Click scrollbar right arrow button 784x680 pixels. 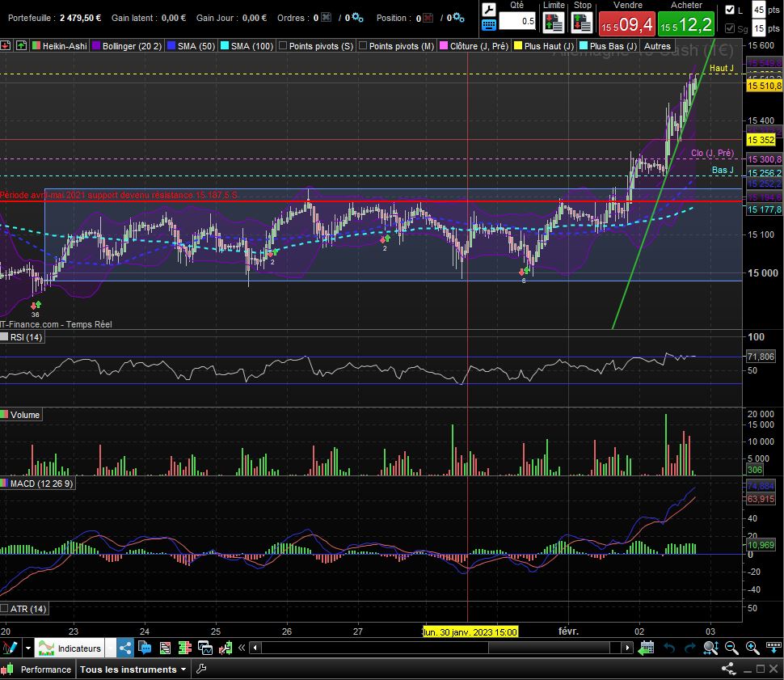(x=627, y=648)
